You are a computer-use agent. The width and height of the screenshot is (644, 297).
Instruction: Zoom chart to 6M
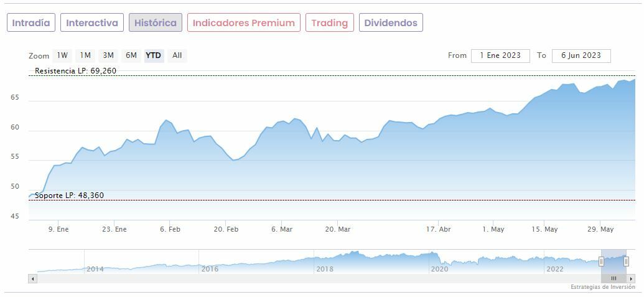click(x=131, y=55)
